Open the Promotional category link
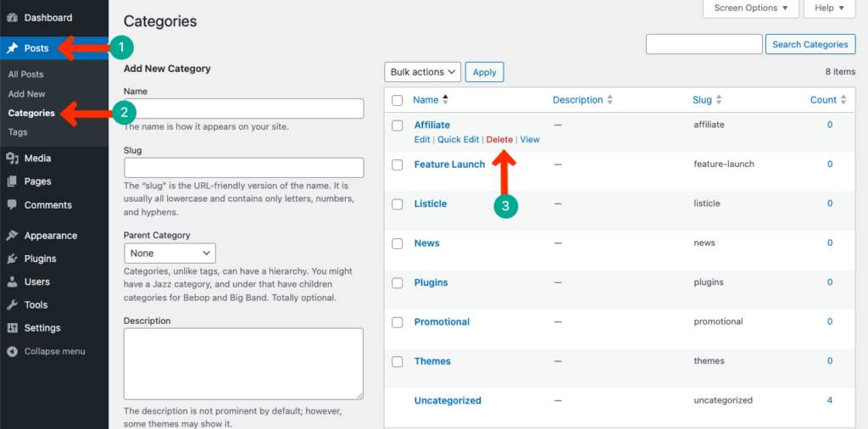The image size is (868, 429). 442,321
